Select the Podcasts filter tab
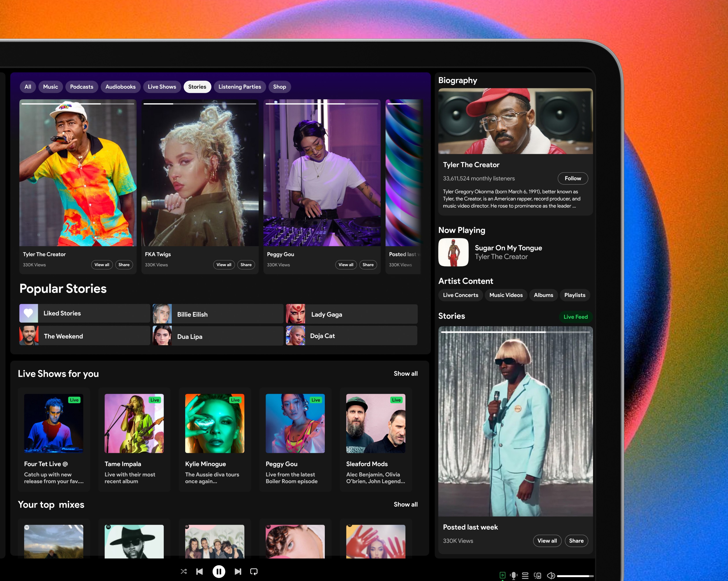This screenshot has width=728, height=581. pos(81,87)
